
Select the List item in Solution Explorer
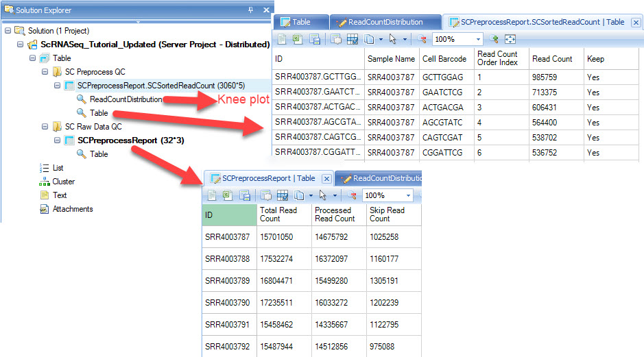click(58, 168)
